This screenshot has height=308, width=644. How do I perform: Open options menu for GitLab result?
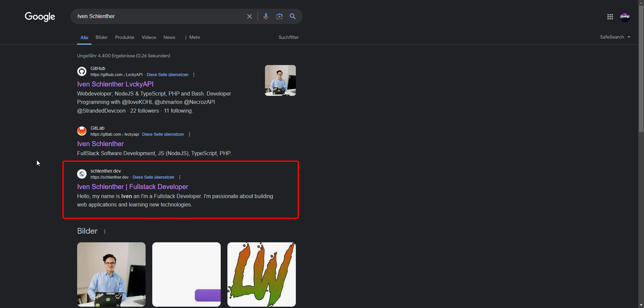190,134
